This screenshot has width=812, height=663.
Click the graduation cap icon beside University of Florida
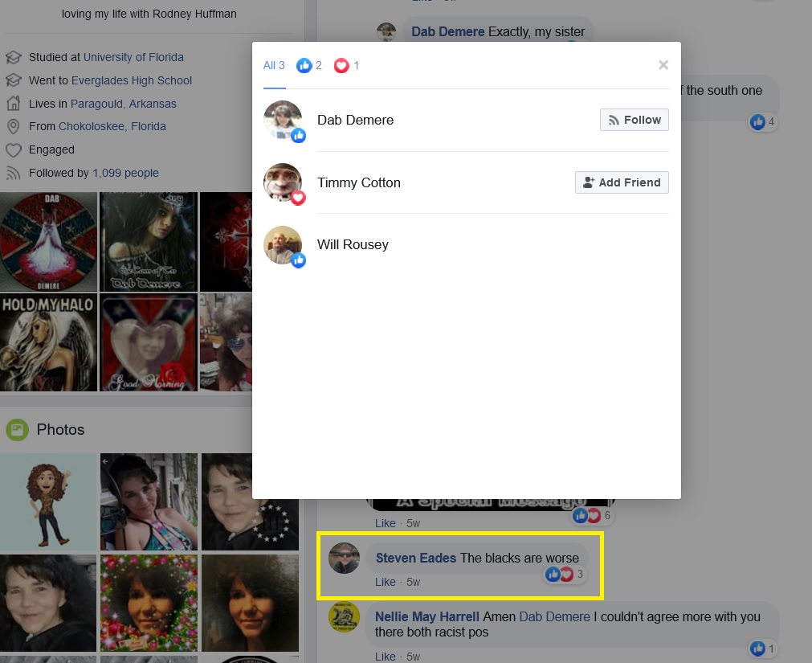(x=14, y=57)
